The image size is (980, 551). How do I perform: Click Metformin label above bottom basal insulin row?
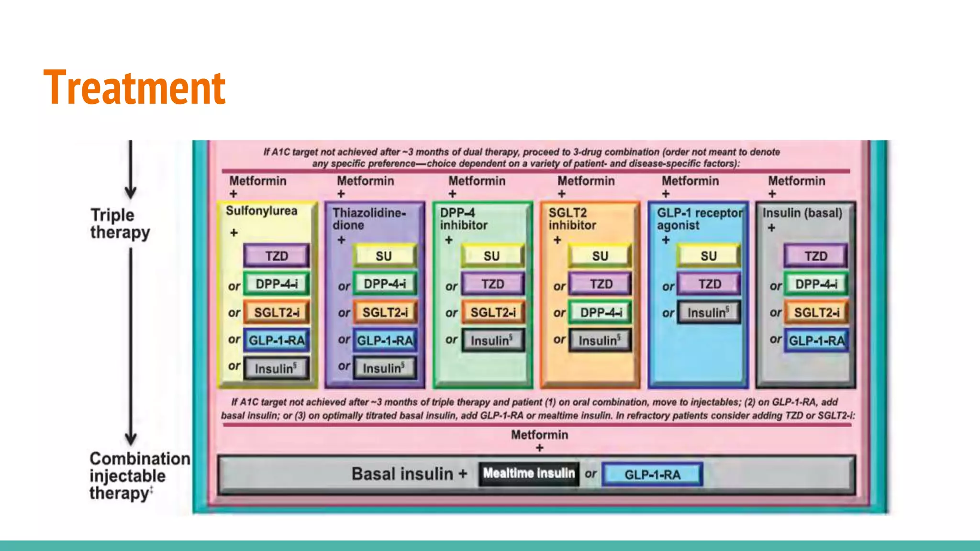tap(539, 435)
